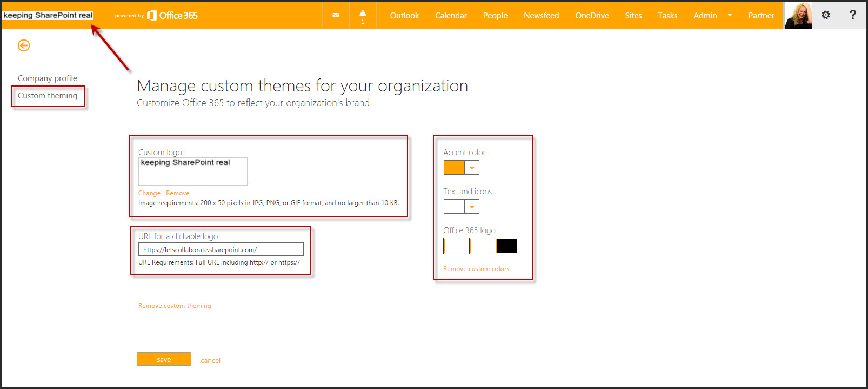Click the orange back arrow icon
Image resolution: width=868 pixels, height=389 pixels.
(x=24, y=45)
